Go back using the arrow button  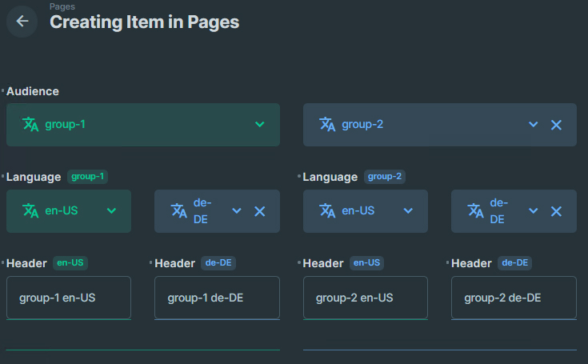(22, 22)
